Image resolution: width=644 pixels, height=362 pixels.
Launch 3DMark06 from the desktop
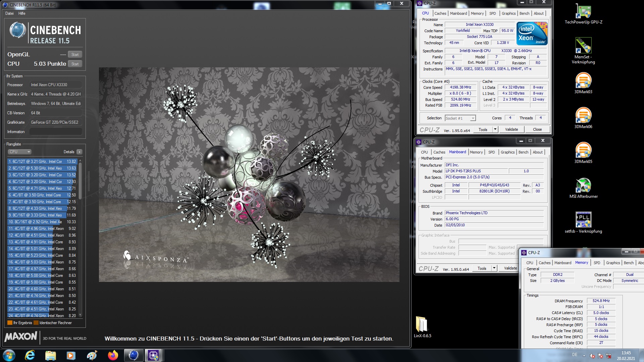pos(583,118)
